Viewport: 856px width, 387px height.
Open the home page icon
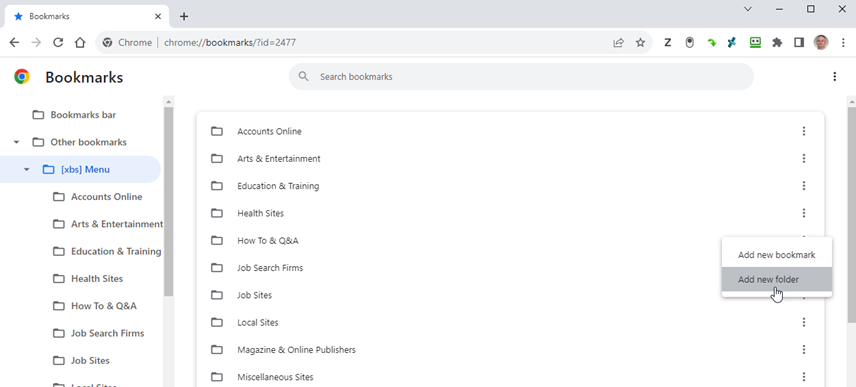[80, 43]
